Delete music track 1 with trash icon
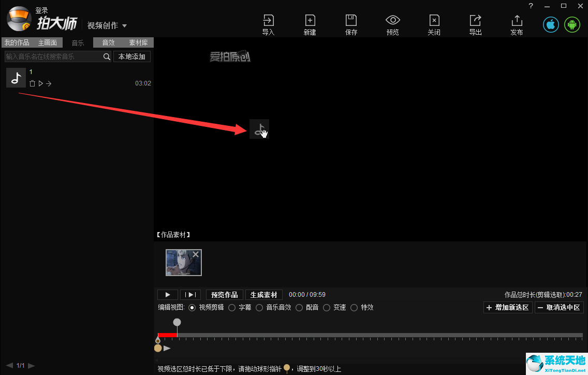 point(32,83)
